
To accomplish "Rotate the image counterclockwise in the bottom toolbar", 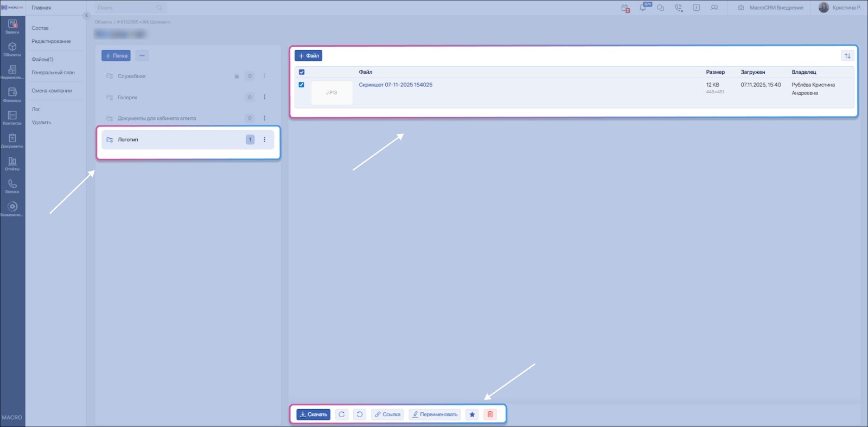I will 359,415.
